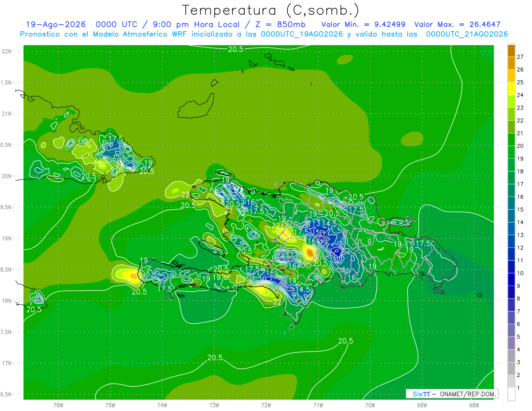Click the "68W" longitude axis label
This screenshot has width=532, height=411.
(x=474, y=405)
